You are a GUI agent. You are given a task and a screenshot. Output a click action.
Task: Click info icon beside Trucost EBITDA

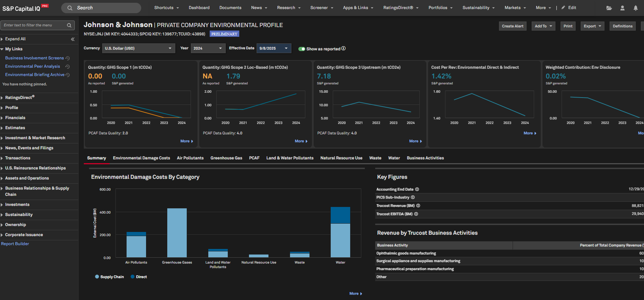coord(416,214)
